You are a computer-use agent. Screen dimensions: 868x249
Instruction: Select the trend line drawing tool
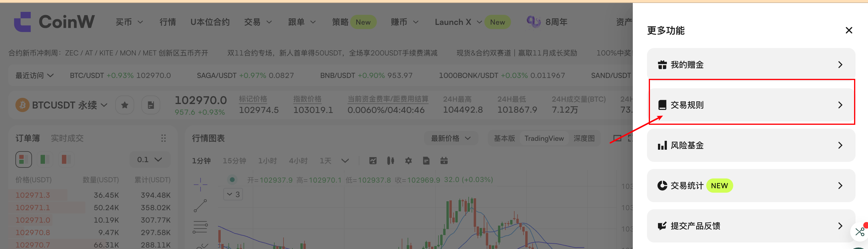pos(200,205)
